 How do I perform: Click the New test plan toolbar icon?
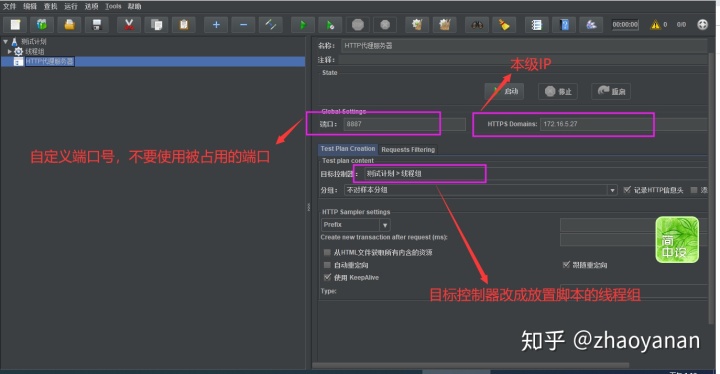15,25
